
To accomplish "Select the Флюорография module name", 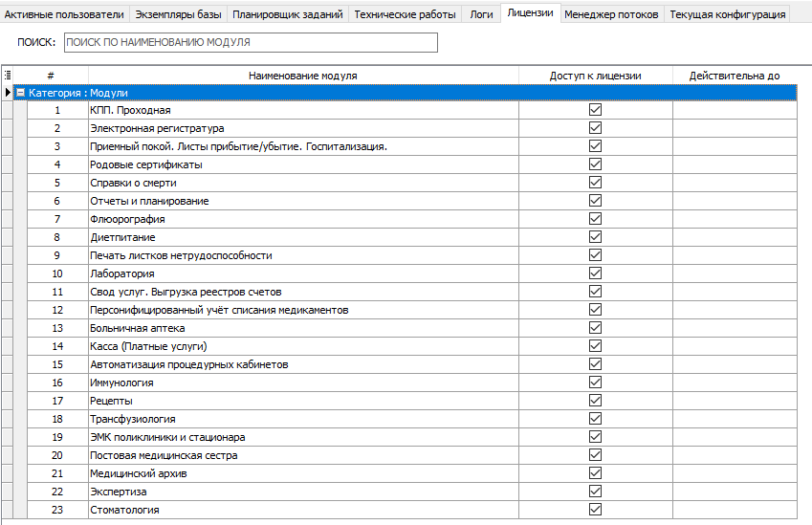I will [303, 218].
